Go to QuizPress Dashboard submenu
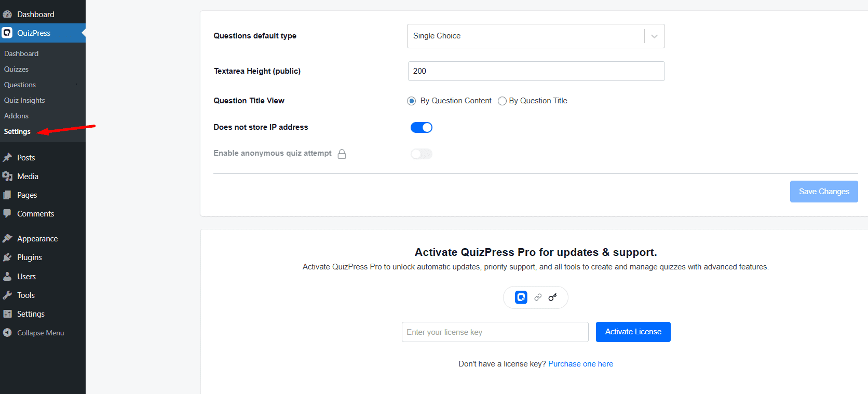Screen dimensions: 868x394 (21, 53)
